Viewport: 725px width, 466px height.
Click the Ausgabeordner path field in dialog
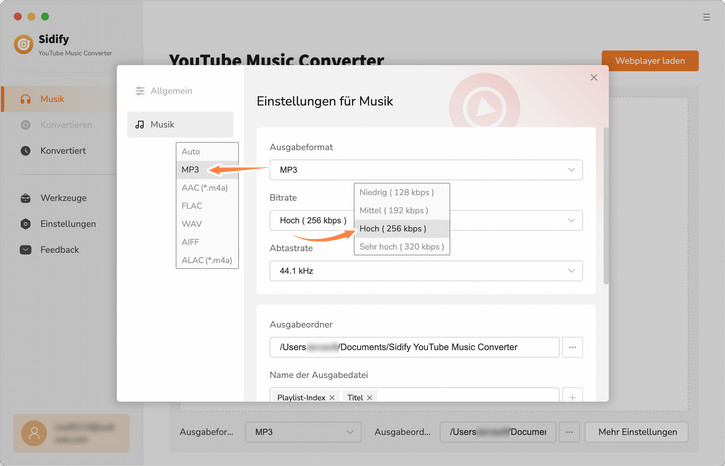[414, 347]
